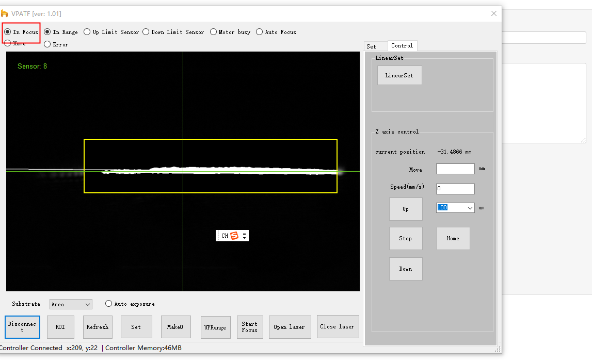Screen dimensions: 592x364
Task: Open the input method options arrows
Action: pos(245,236)
